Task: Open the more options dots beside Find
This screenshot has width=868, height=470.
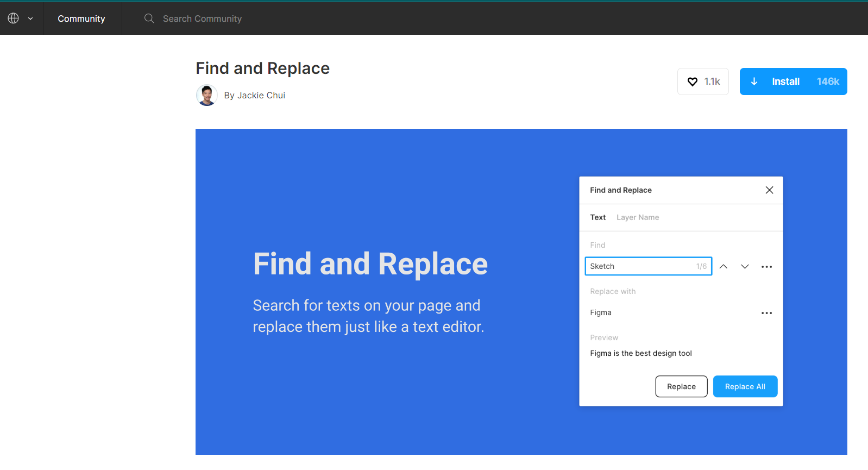Action: [x=766, y=267]
